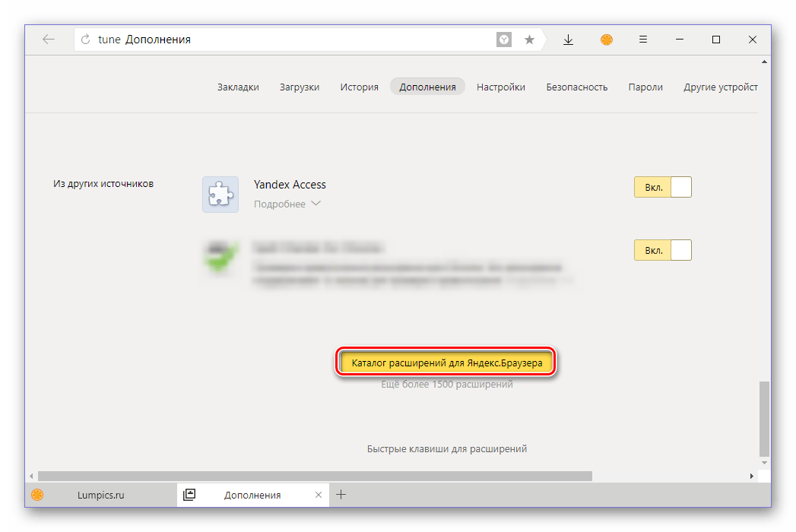This screenshot has height=532, width=796.
Task: Click the Yandex Access puzzle icon
Action: (x=220, y=195)
